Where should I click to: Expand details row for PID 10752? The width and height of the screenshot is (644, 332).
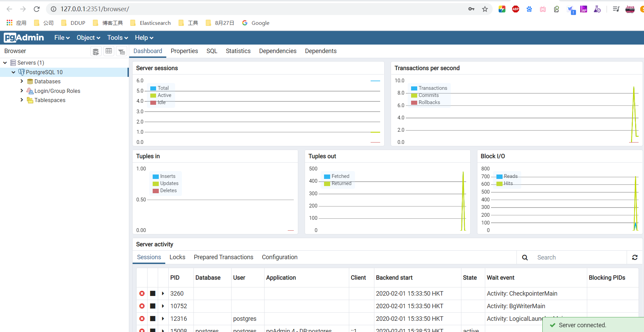point(163,306)
